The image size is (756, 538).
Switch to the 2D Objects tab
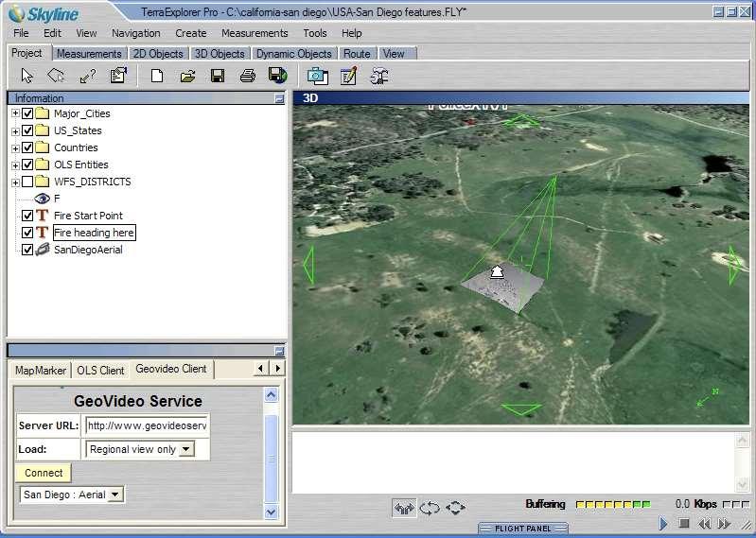(x=158, y=54)
